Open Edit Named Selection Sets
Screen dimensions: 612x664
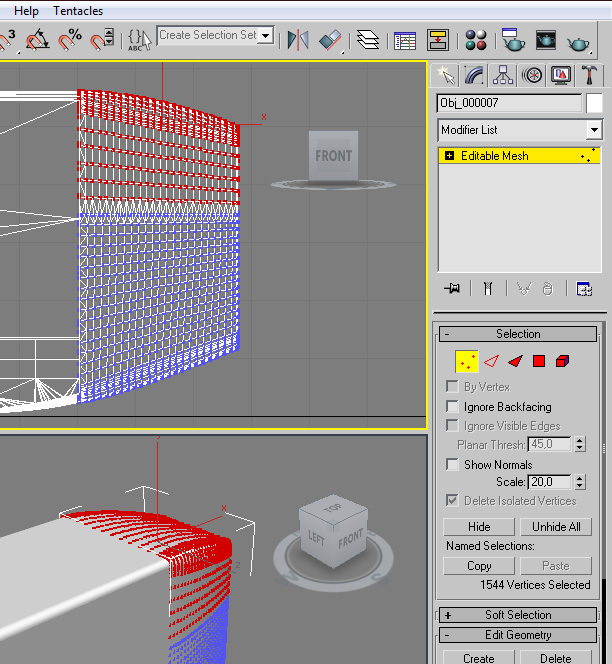coord(139,41)
